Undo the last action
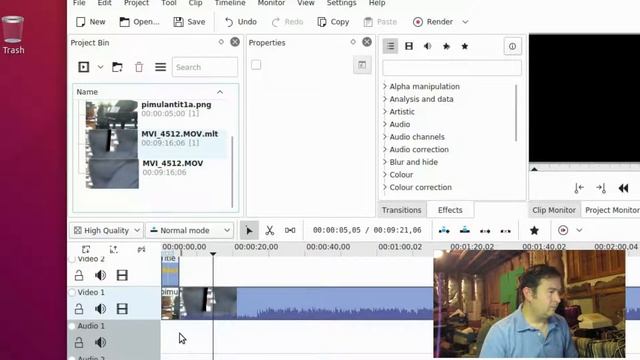 tap(240, 22)
